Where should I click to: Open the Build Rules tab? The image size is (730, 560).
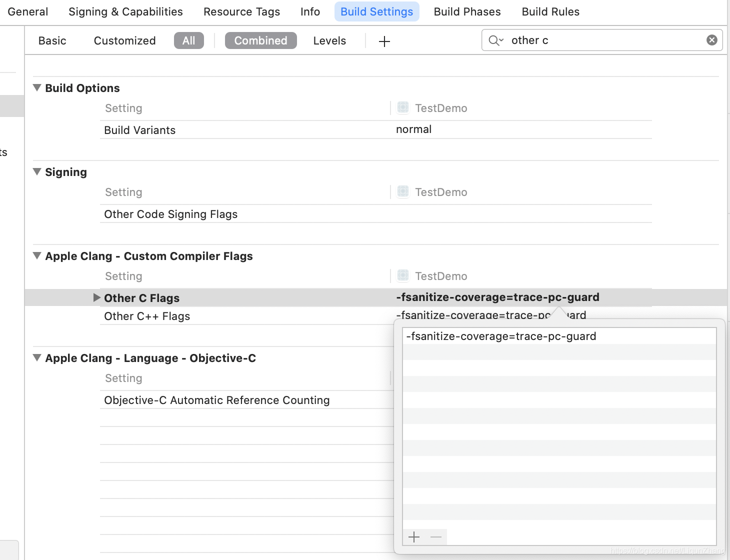(x=550, y=11)
